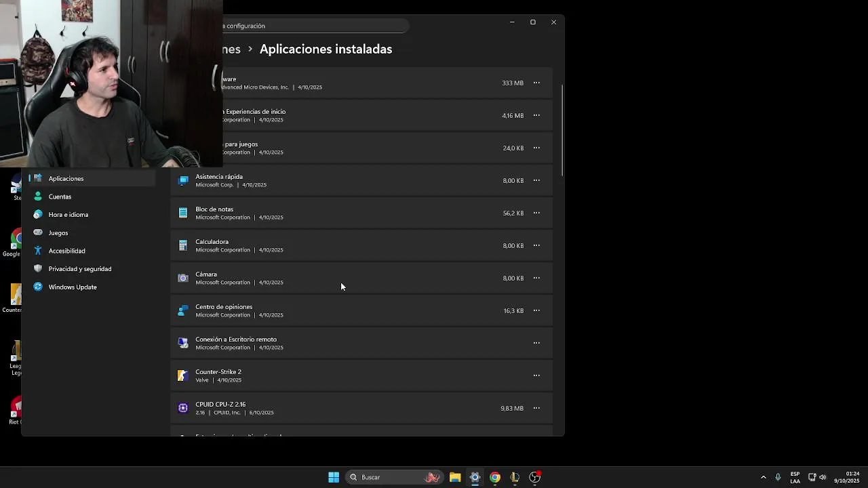868x488 pixels.
Task: Click the Counter-Strike 2 app icon
Action: click(x=183, y=375)
